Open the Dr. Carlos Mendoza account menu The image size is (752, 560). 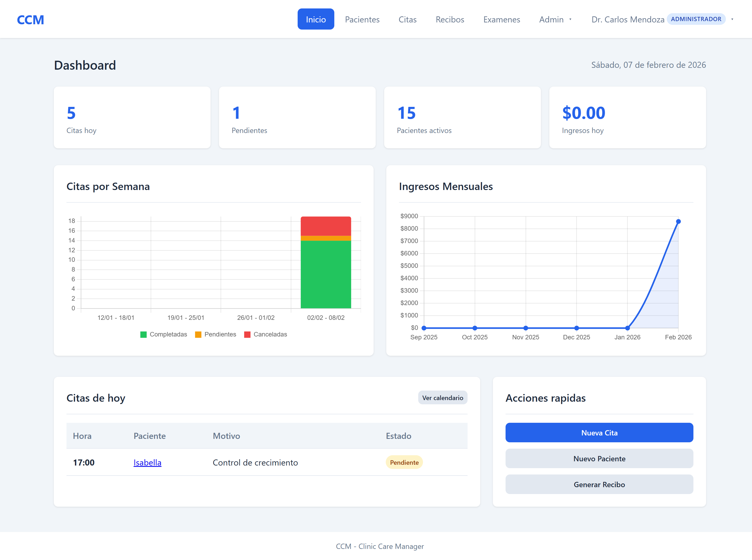click(628, 19)
